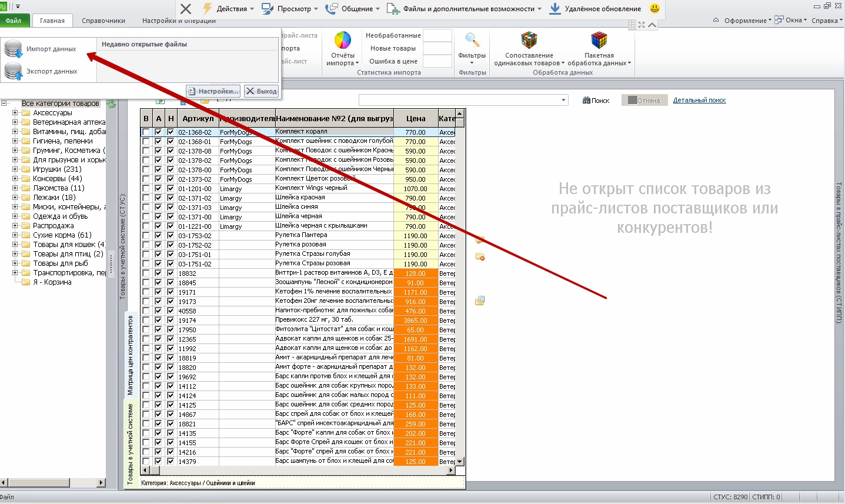
Task: Click the application logo icon in title bar
Action: [x=3, y=6]
